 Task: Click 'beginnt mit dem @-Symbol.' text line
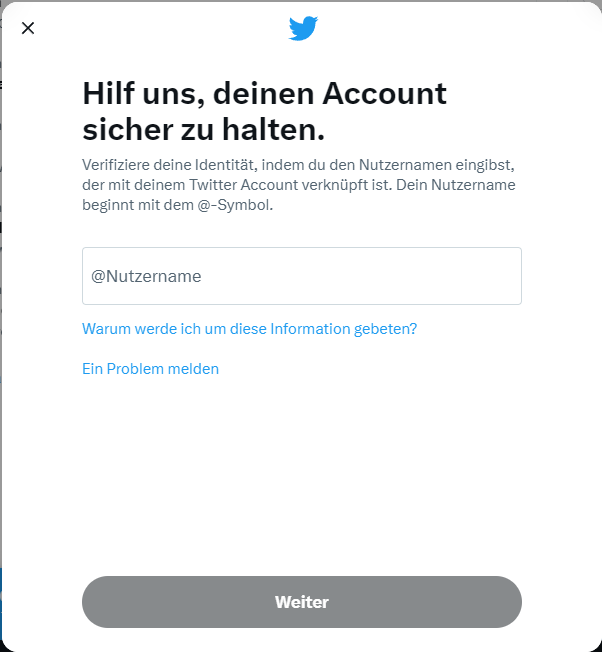[178, 205]
